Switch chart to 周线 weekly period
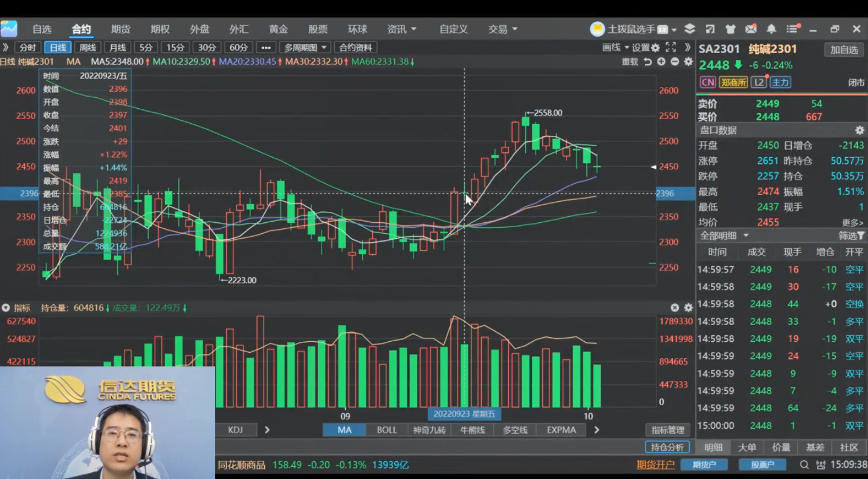This screenshot has width=868, height=479. (x=88, y=48)
